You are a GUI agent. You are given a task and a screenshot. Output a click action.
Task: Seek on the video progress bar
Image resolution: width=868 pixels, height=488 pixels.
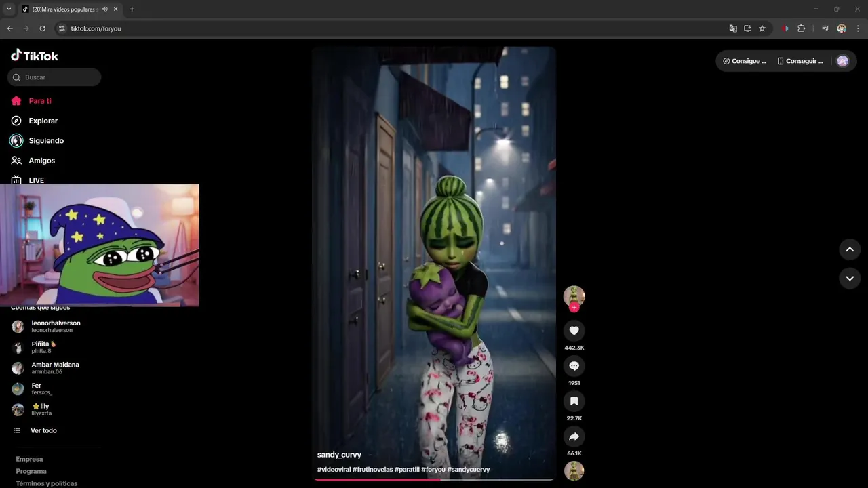[434, 480]
